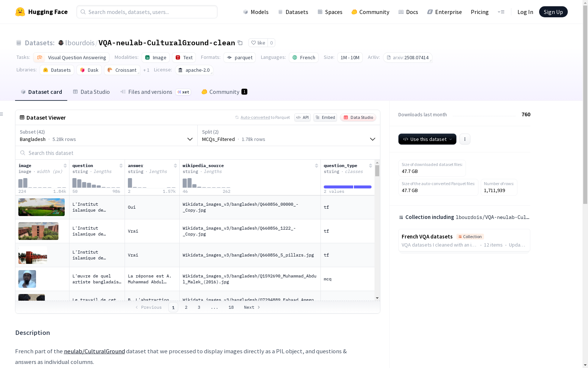Open the Croissant library tag
588x368 pixels.
[x=122, y=70]
